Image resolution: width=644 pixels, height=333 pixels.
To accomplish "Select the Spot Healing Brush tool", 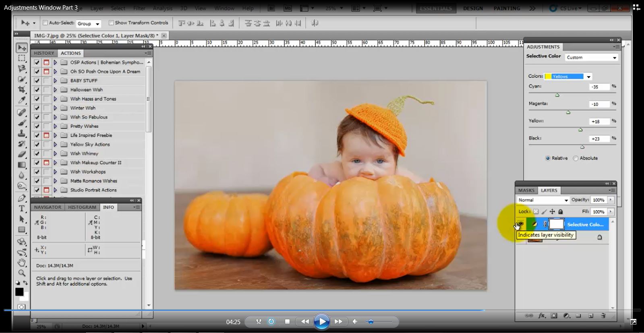I will coord(22,112).
